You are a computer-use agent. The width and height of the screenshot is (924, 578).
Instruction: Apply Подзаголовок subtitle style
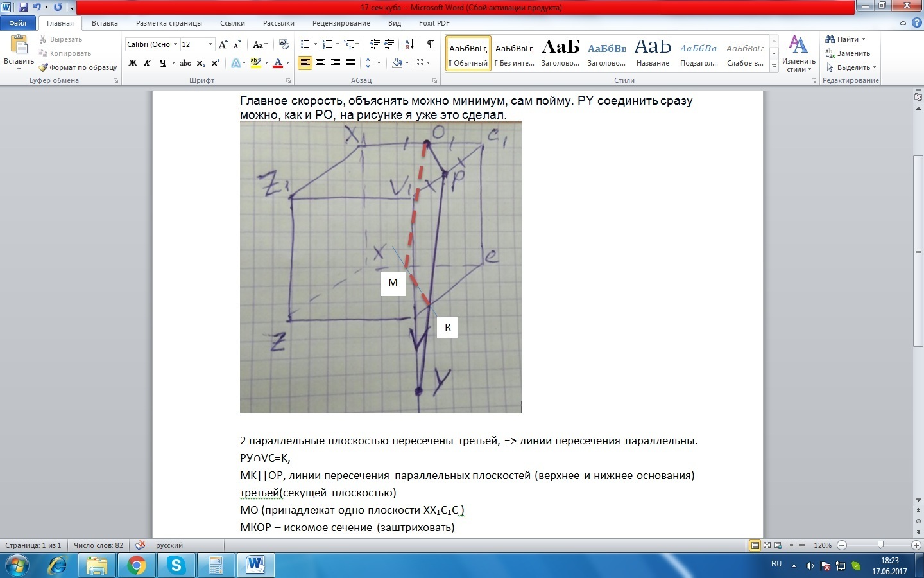[699, 53]
